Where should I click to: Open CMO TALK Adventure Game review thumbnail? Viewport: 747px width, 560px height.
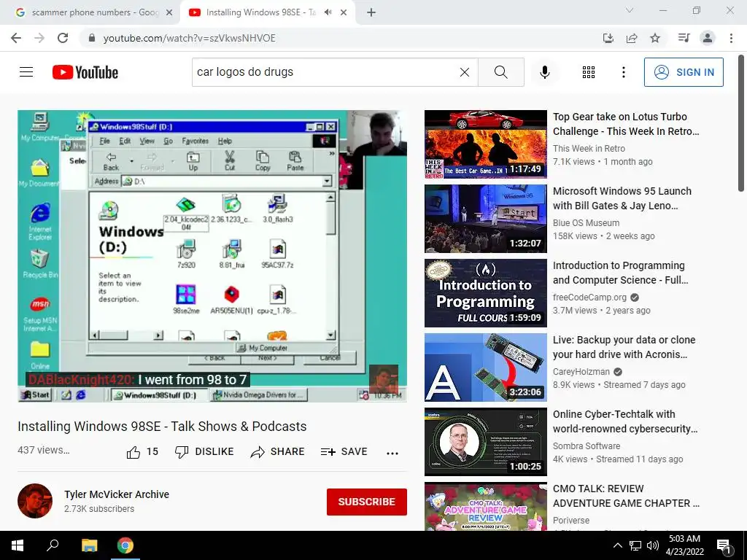click(x=485, y=507)
